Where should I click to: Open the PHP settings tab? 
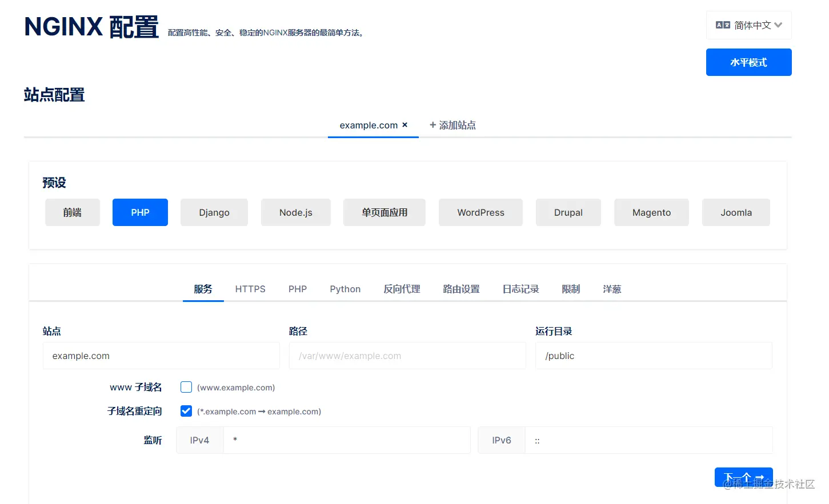(x=298, y=289)
